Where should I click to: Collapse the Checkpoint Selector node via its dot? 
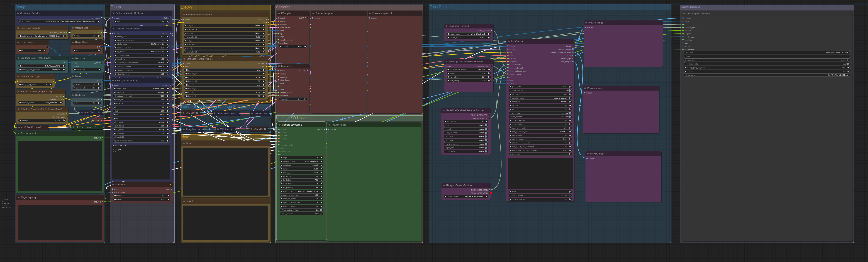pos(18,13)
